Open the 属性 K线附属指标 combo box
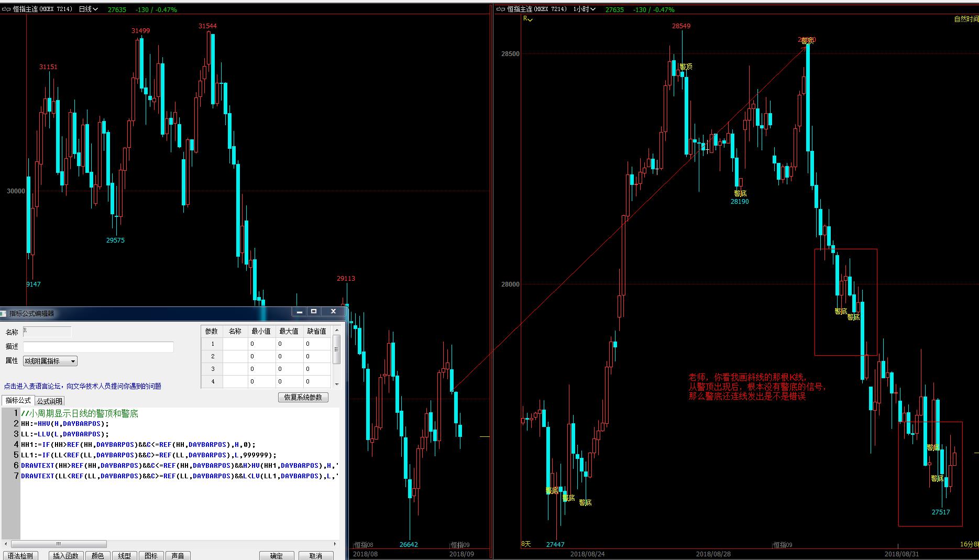Viewport: 979px width, 560px height. pyautogui.click(x=50, y=361)
